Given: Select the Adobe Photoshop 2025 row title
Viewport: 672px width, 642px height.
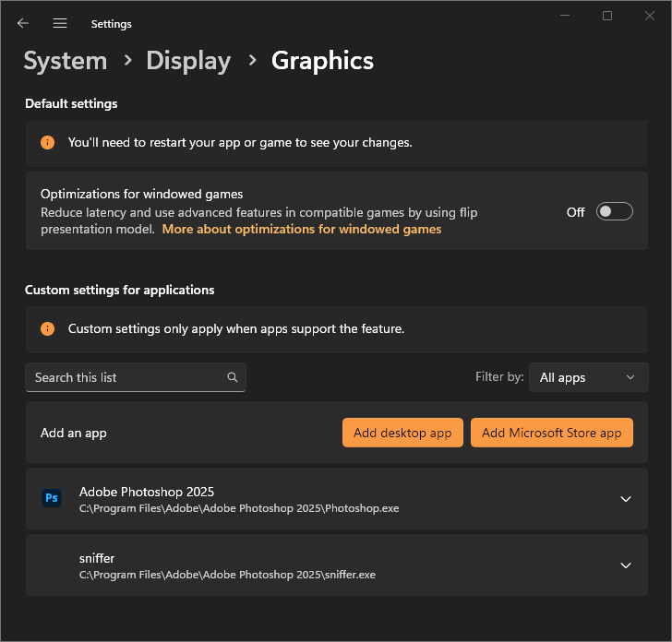Looking at the screenshot, I should tap(147, 492).
